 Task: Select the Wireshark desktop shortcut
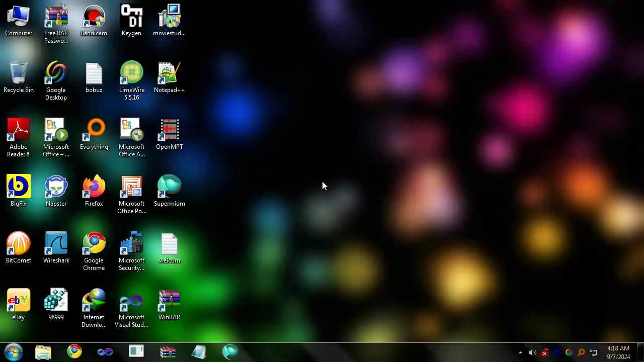click(x=56, y=248)
